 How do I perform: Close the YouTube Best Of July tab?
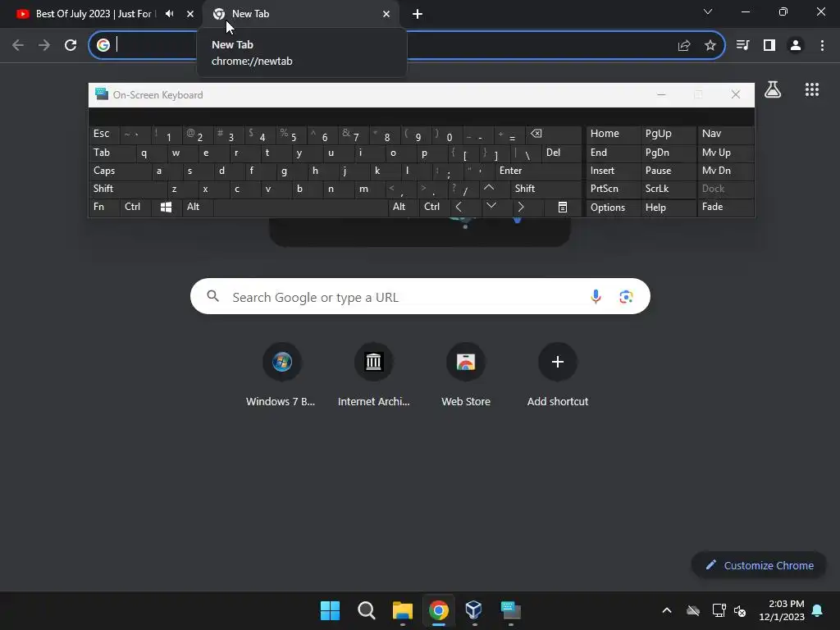point(190,14)
